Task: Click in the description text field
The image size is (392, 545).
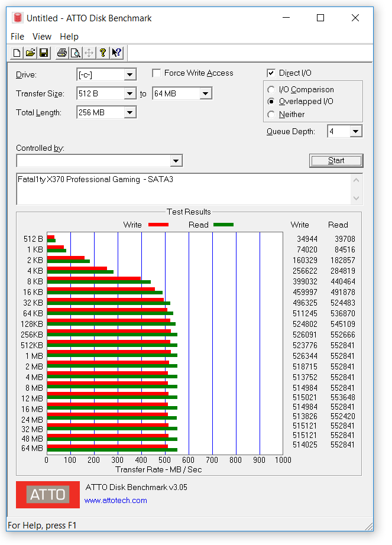Action: click(184, 189)
